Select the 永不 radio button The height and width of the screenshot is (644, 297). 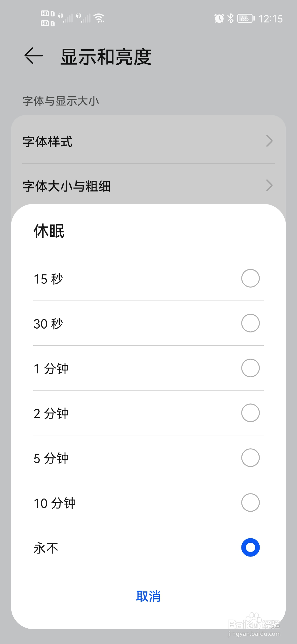250,547
